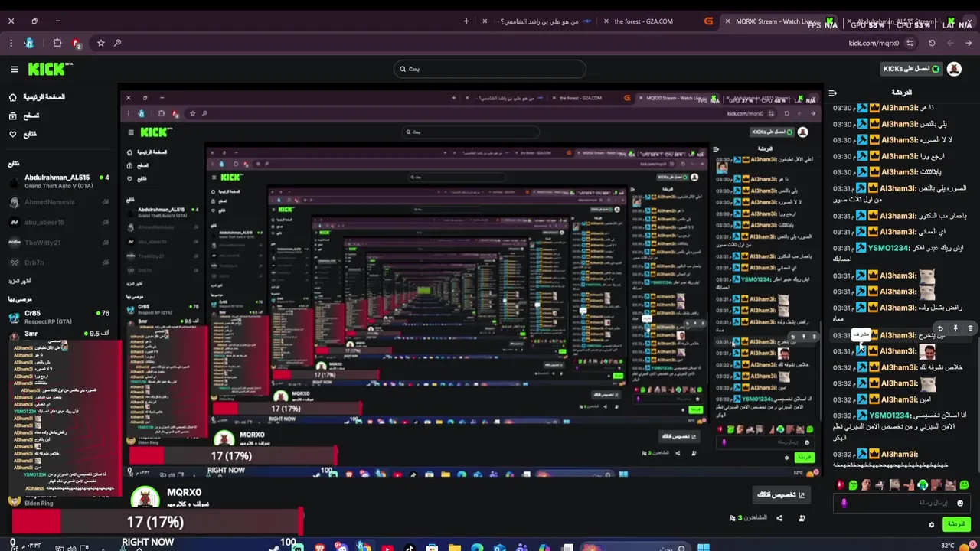Viewport: 980px width, 551px height.
Task: Expand 'أظهر المزيد' show more in followed list
Action: pos(20,281)
